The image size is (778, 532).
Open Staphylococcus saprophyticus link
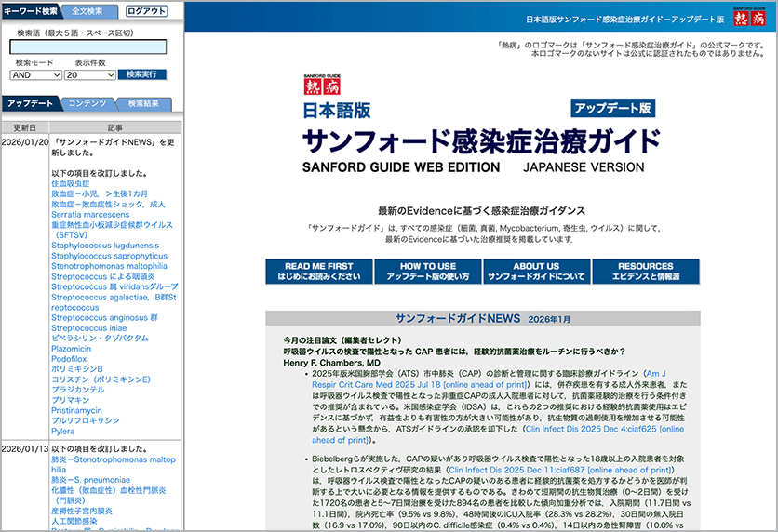pos(109,256)
